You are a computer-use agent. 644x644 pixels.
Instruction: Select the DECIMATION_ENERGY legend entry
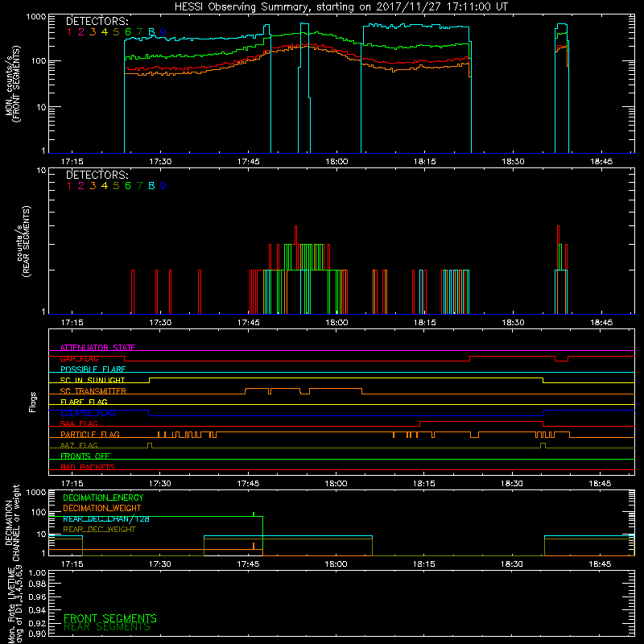coord(103,497)
